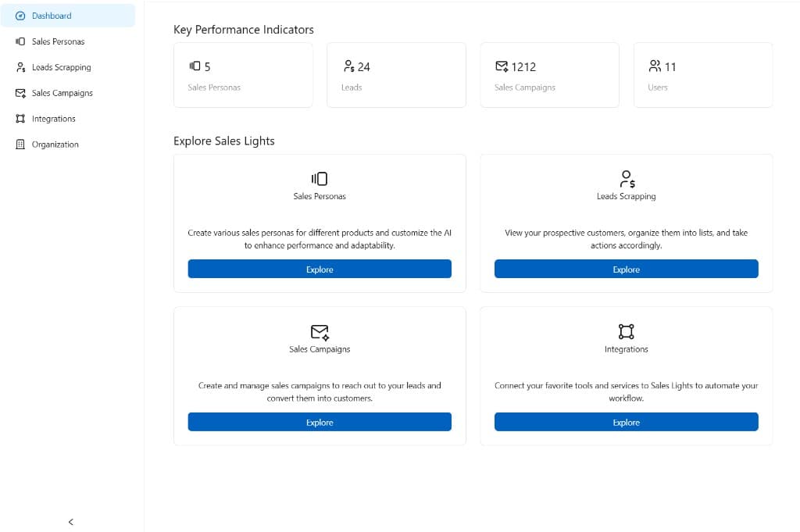Select Leads Scrapping in the sidebar menu
The image size is (800, 532).
(x=61, y=67)
